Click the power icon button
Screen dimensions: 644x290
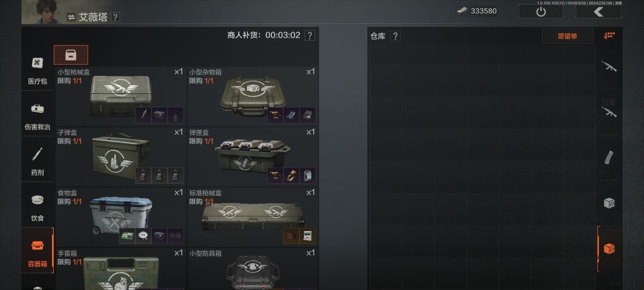coord(541,12)
